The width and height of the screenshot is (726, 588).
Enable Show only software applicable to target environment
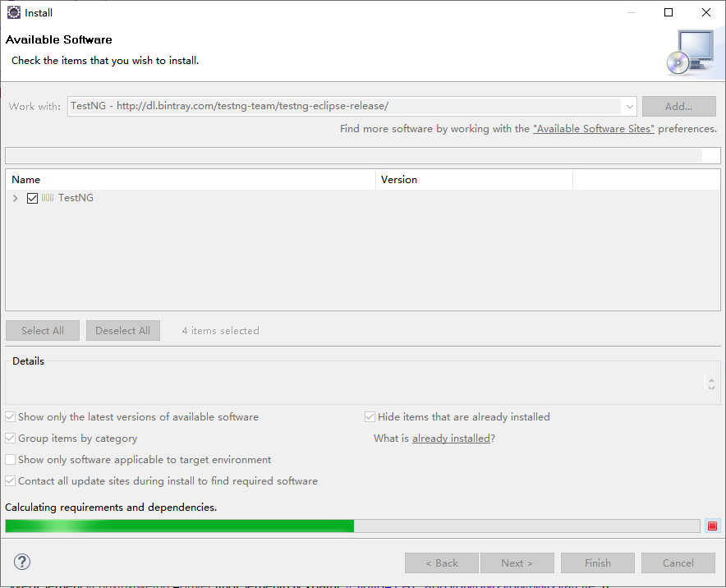(10, 459)
